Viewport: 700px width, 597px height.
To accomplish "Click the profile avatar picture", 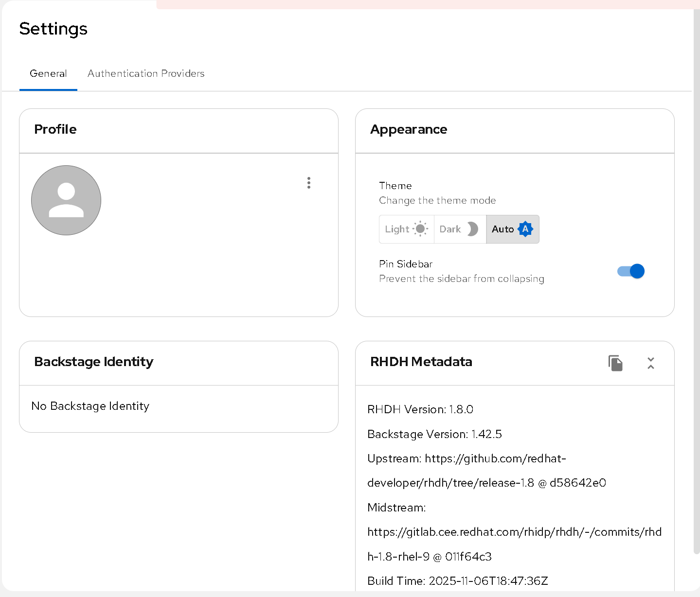I will point(66,200).
